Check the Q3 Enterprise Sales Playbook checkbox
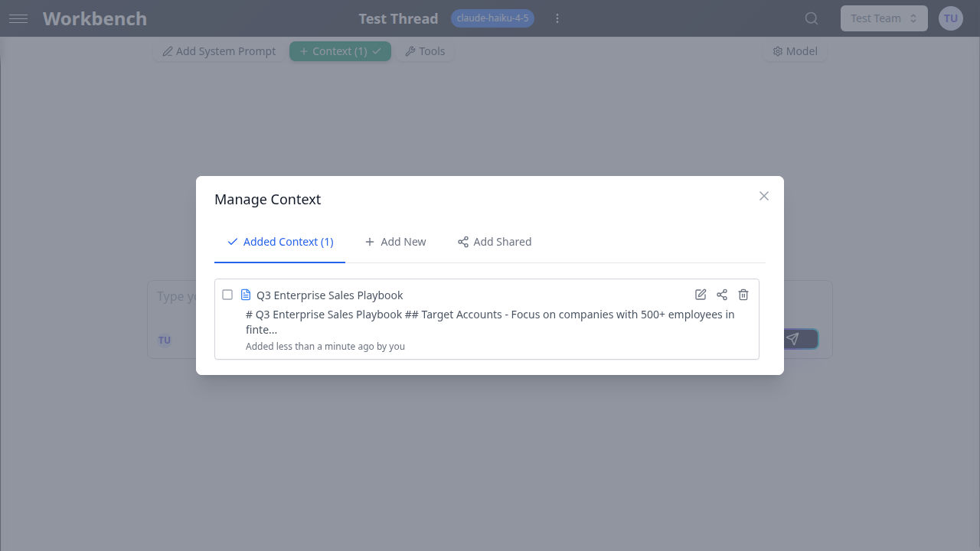The width and height of the screenshot is (980, 551). coord(227,294)
